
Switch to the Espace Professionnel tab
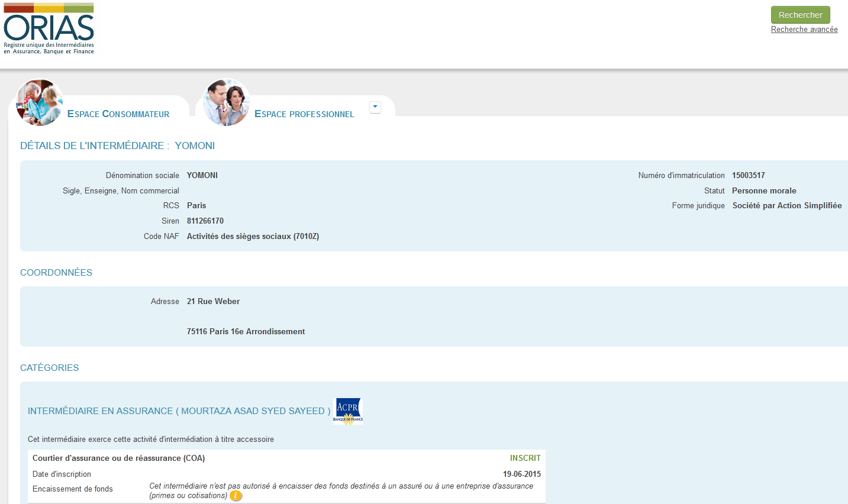(x=304, y=114)
